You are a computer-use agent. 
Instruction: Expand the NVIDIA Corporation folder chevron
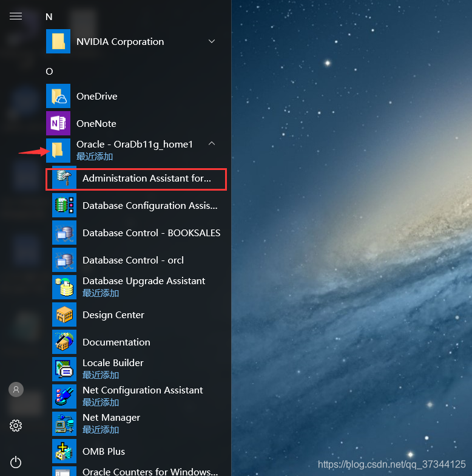point(212,41)
